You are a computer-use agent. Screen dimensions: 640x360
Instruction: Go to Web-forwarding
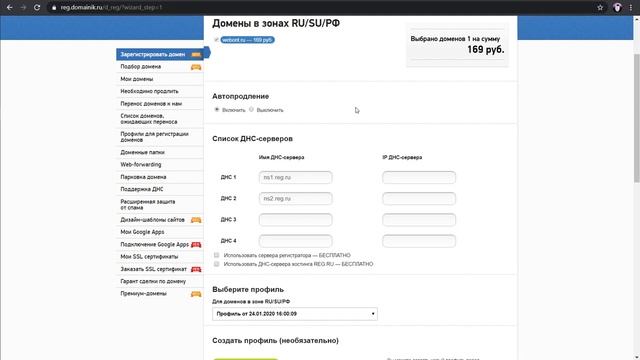click(x=141, y=164)
